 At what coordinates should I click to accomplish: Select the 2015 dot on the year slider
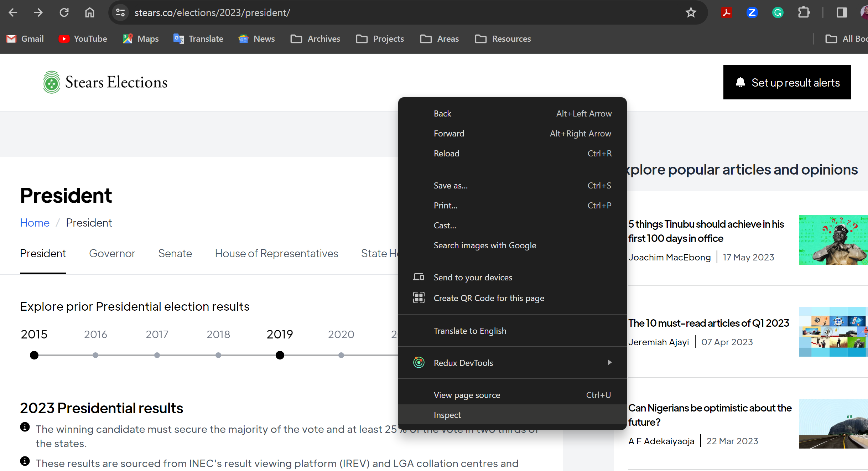click(34, 355)
